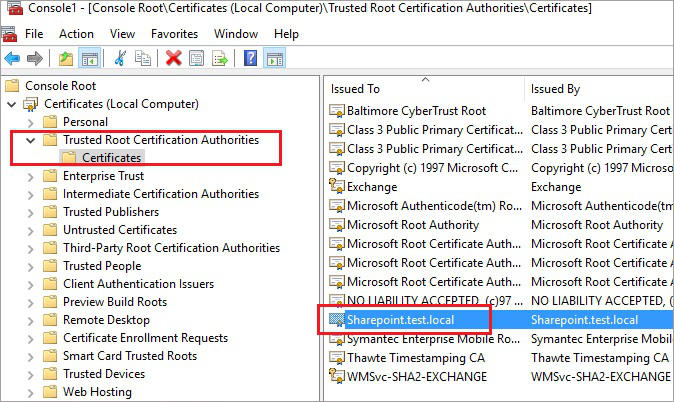Select the Trusted People tree item
Screen dimensions: 674x402
tap(102, 266)
